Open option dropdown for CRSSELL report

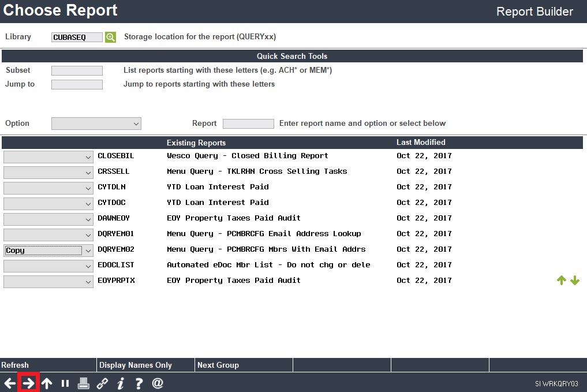(48, 172)
